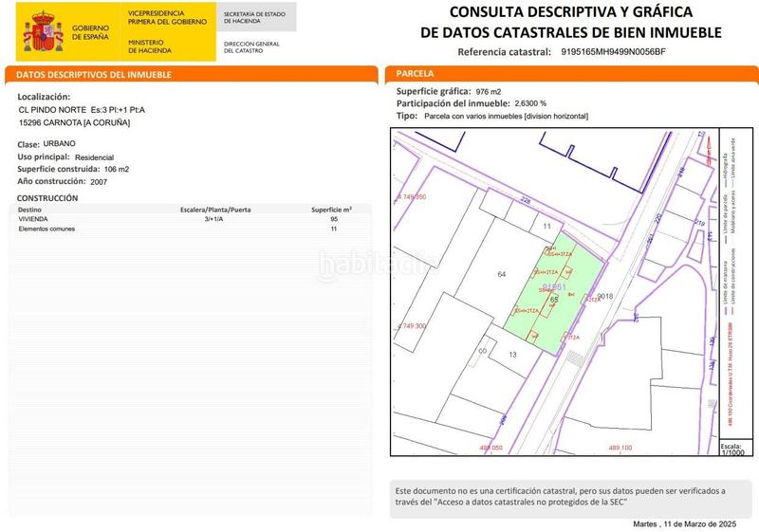Click the 9018 road label on the map

pos(607,297)
